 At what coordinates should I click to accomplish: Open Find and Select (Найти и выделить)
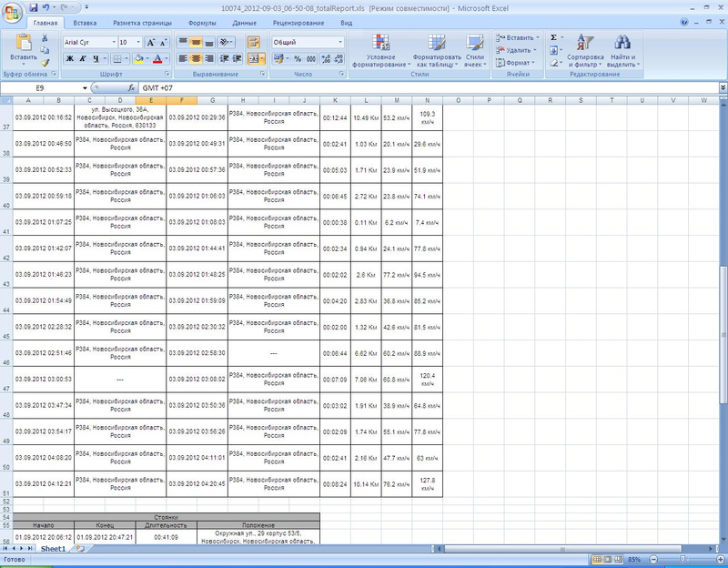622,50
